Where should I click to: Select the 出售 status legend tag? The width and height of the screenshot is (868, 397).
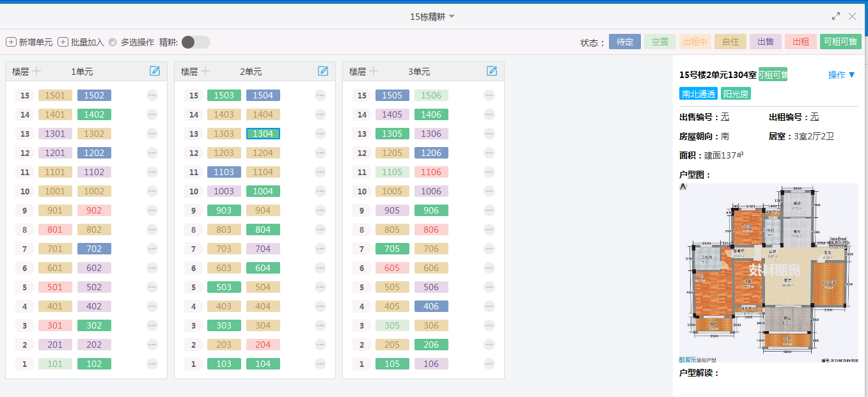[x=766, y=42]
